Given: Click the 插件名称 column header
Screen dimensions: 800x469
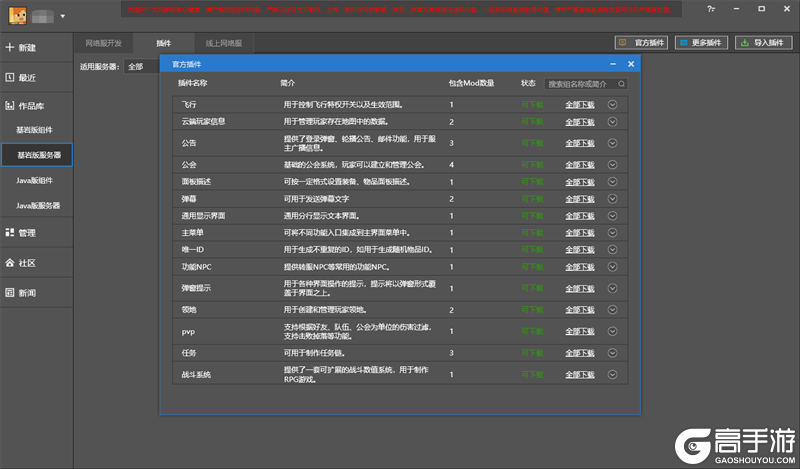Looking at the screenshot, I should pyautogui.click(x=192, y=83).
